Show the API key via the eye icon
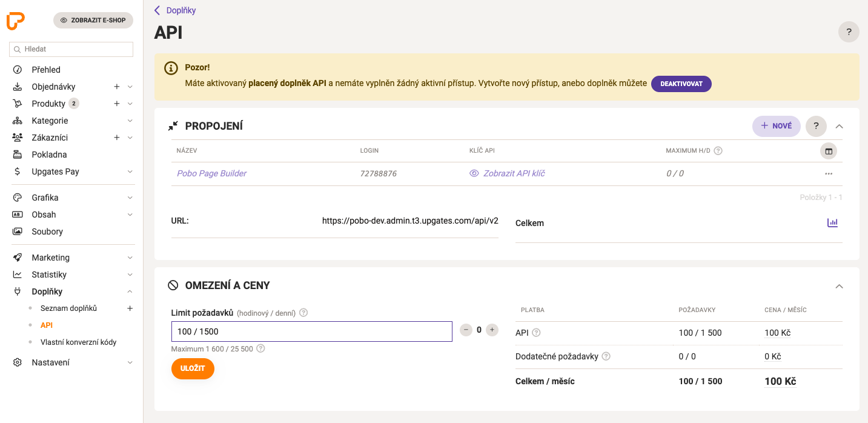This screenshot has height=423, width=868. point(474,173)
